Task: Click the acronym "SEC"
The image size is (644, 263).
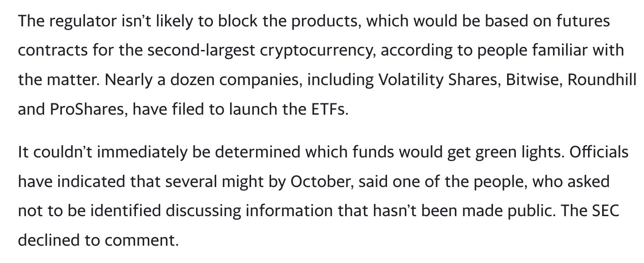Action: [605, 211]
